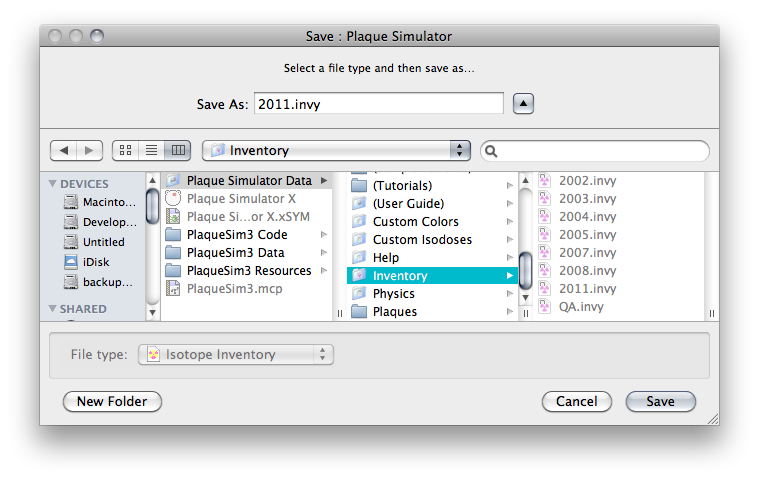The height and width of the screenshot is (480, 759).
Task: Open the PlaqueSim3 Resources folder icon
Action: tap(173, 270)
